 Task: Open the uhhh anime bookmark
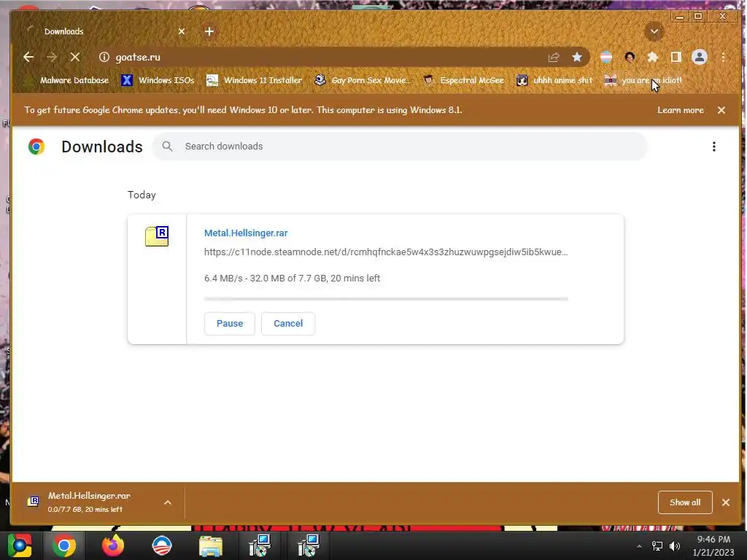555,80
